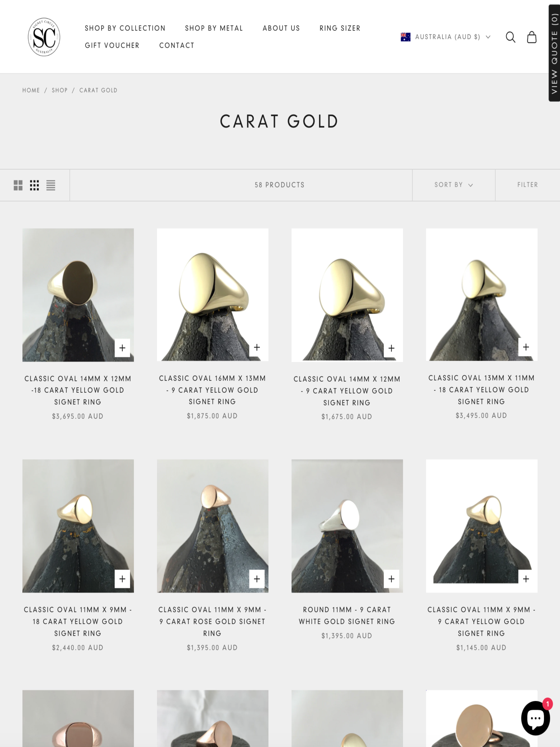The width and height of the screenshot is (560, 747).
Task: Open the Shop by Metal menu
Action: click(214, 28)
